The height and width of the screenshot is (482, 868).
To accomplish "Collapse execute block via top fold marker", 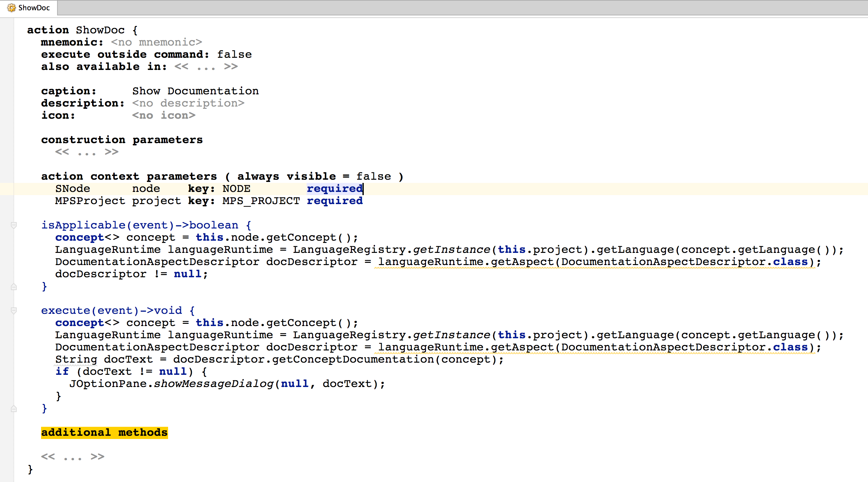I will click(x=14, y=310).
